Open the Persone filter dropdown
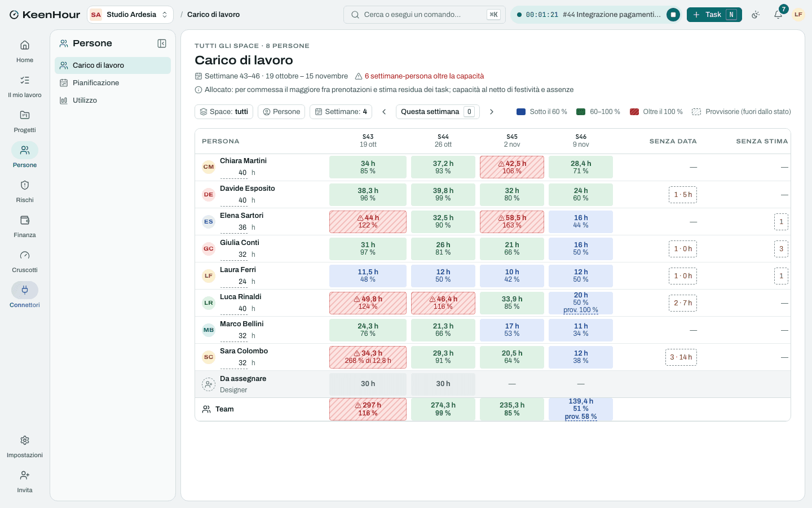 pos(281,112)
